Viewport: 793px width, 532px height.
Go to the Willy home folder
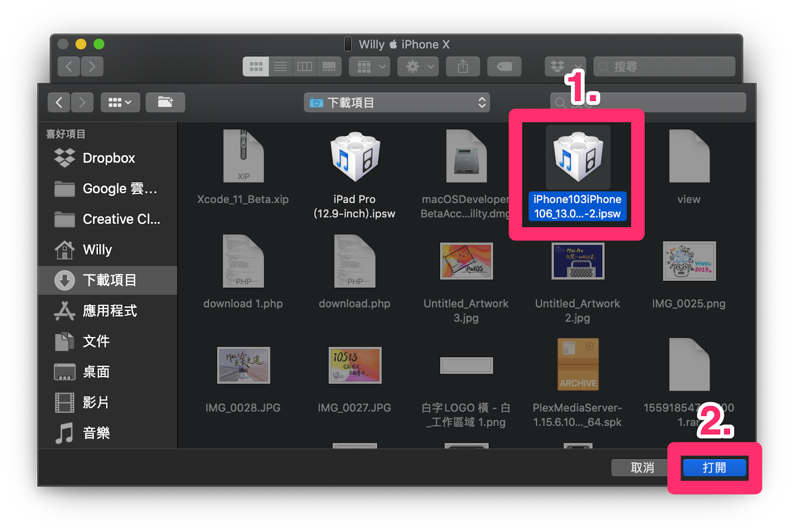[108, 250]
